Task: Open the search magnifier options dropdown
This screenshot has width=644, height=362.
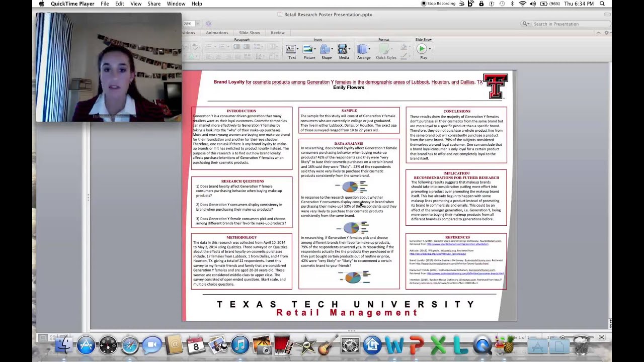Action: point(526,24)
